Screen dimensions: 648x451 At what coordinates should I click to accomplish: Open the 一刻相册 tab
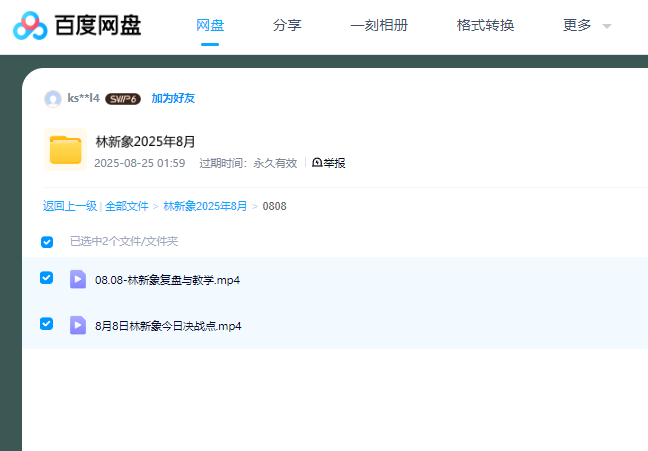pyautogui.click(x=379, y=25)
